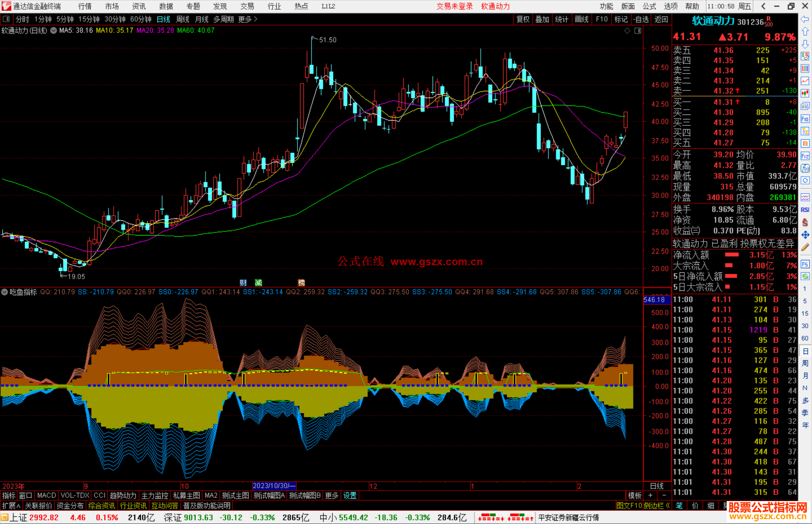Toggle the 吃鱼指标 indicator collapse circle
This screenshot has width=812, height=524.
[5, 292]
